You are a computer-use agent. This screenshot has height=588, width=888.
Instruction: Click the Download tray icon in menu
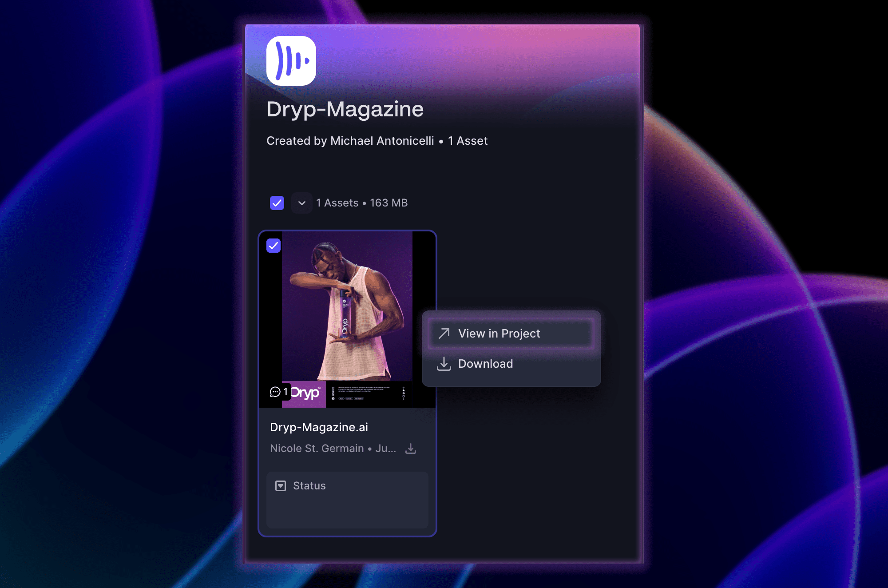(x=444, y=364)
